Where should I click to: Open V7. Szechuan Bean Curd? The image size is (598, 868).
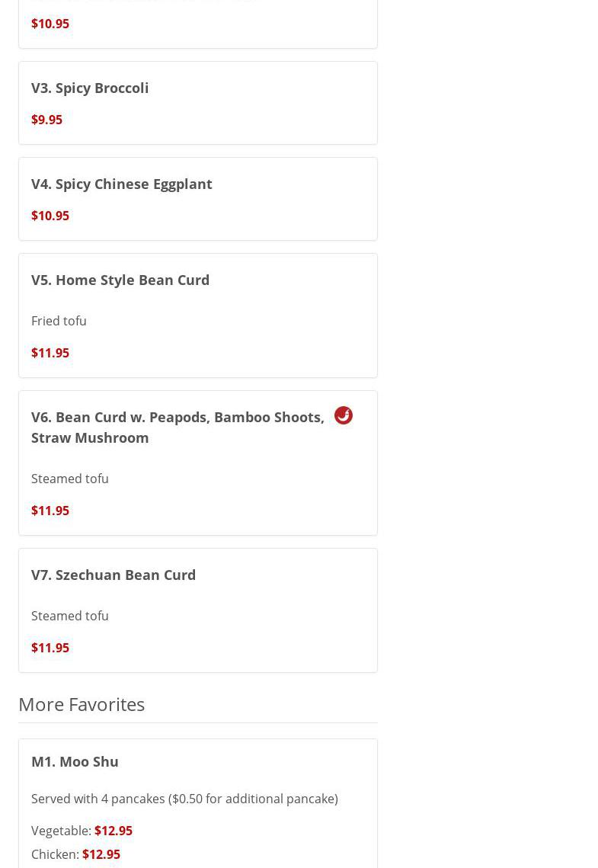point(114,575)
